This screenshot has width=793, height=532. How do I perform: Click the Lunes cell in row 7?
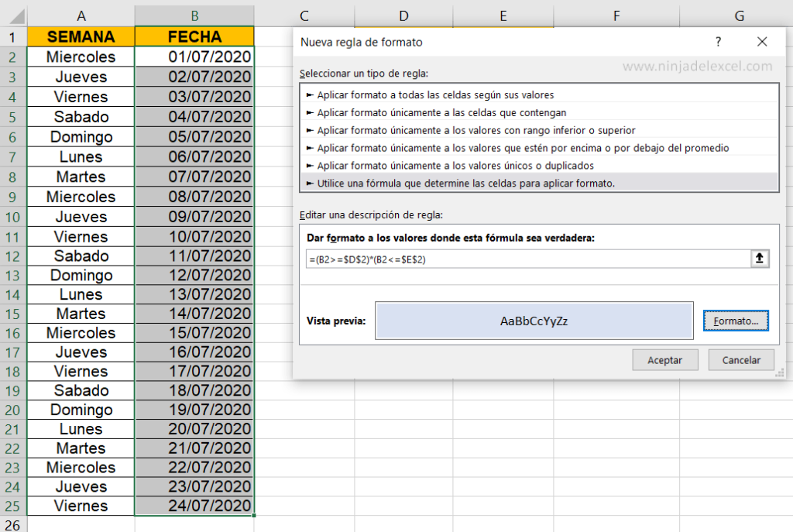81,156
